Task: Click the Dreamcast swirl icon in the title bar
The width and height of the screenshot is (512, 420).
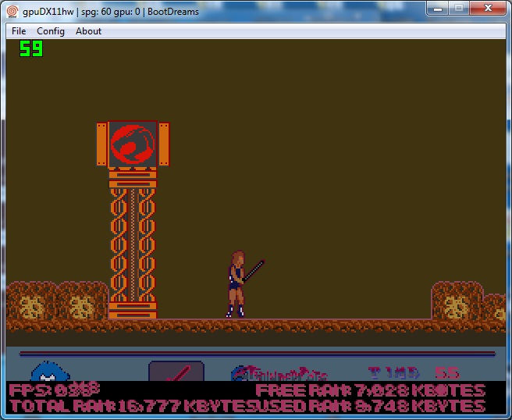Action: 12,12
